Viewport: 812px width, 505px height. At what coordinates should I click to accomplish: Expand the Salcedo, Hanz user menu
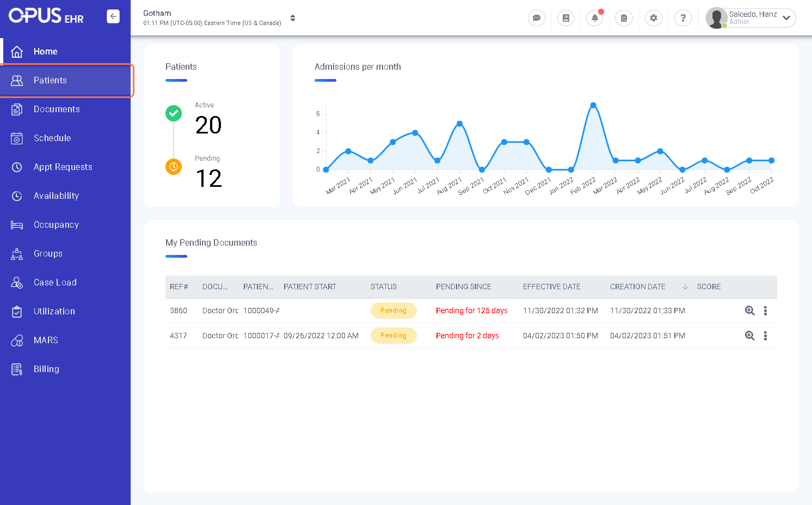pos(786,18)
